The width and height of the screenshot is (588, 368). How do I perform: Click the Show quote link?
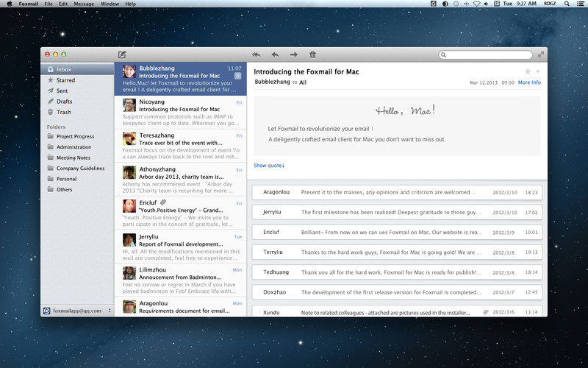[x=269, y=165]
